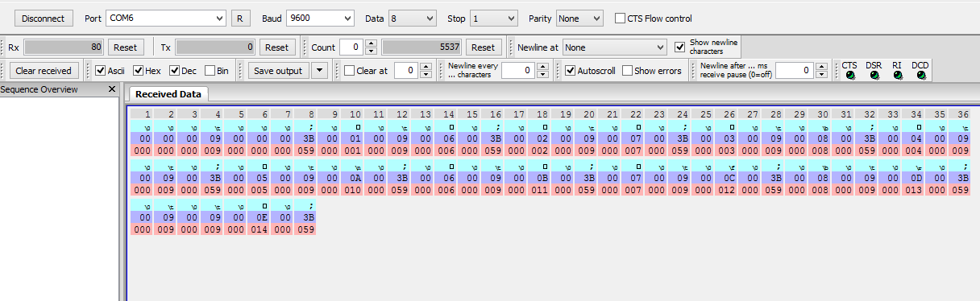The height and width of the screenshot is (301, 980).
Task: Enable the Bin display checkbox
Action: click(210, 71)
